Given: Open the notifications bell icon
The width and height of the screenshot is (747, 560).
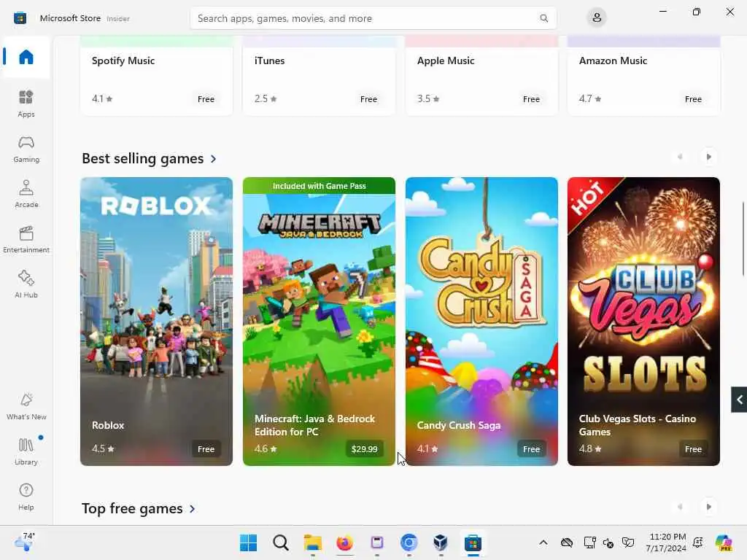Looking at the screenshot, I should [698, 542].
